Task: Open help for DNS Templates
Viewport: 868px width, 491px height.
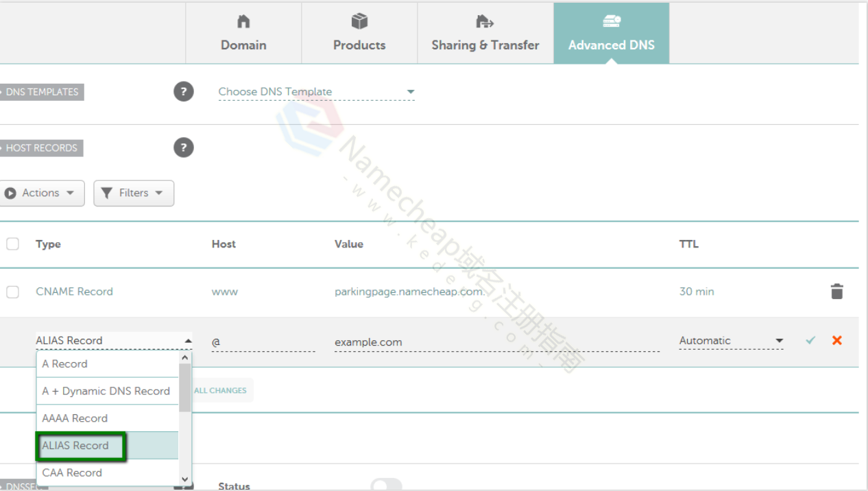Action: [184, 91]
